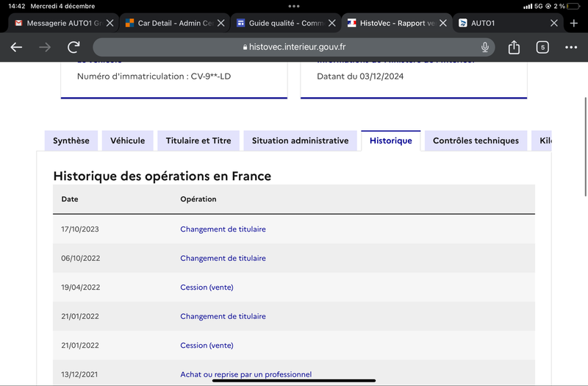Click the Numéro d'immatriculation CV-9**-LD text
This screenshot has width=588, height=386.
(x=154, y=76)
